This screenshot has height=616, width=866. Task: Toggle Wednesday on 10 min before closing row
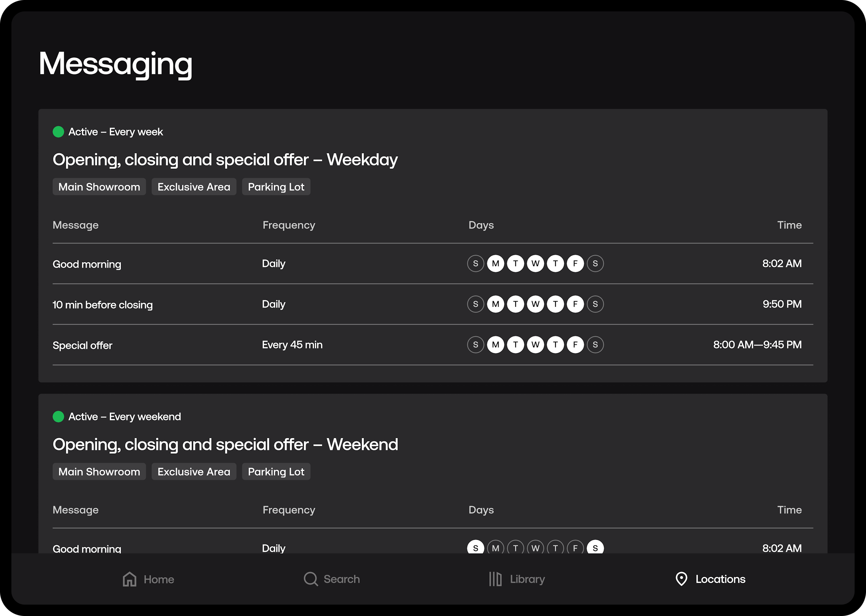(x=535, y=304)
